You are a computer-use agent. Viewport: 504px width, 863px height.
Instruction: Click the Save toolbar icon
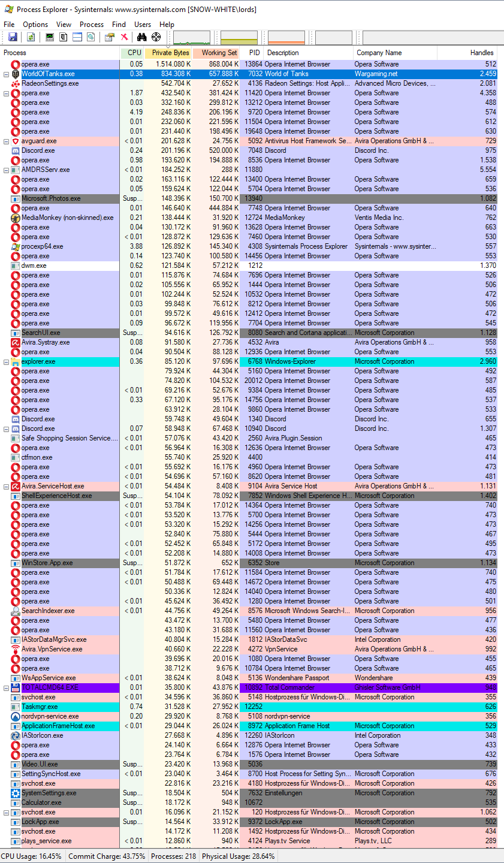coord(13,37)
